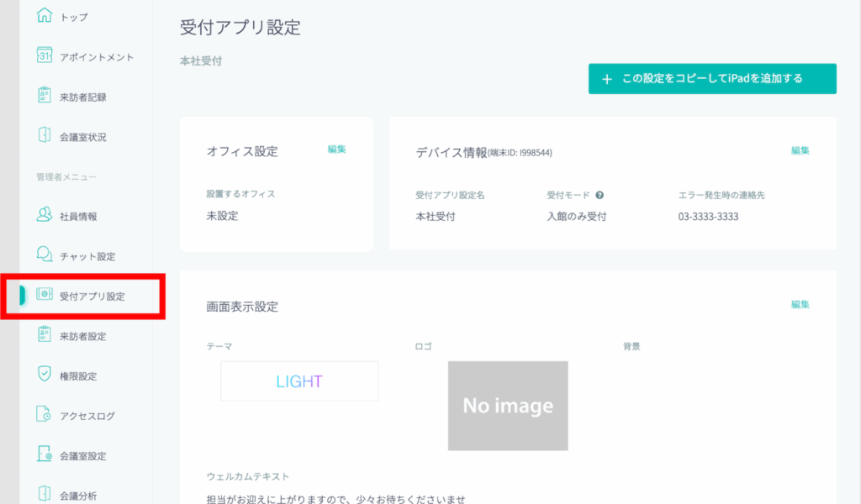This screenshot has height=504, width=861.
Task: Open 受付アプリ設定 in the sidebar
Action: (x=92, y=297)
